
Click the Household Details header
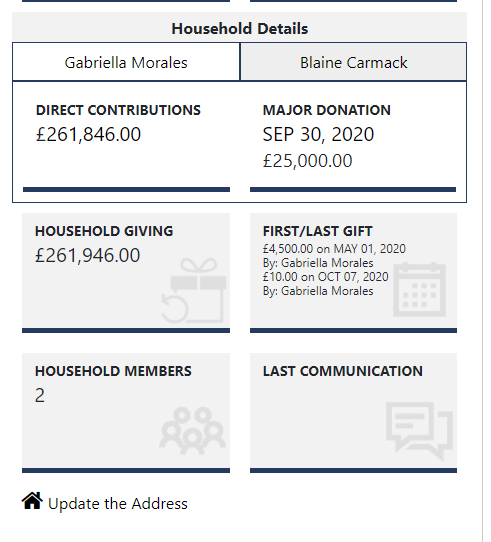coord(240,28)
